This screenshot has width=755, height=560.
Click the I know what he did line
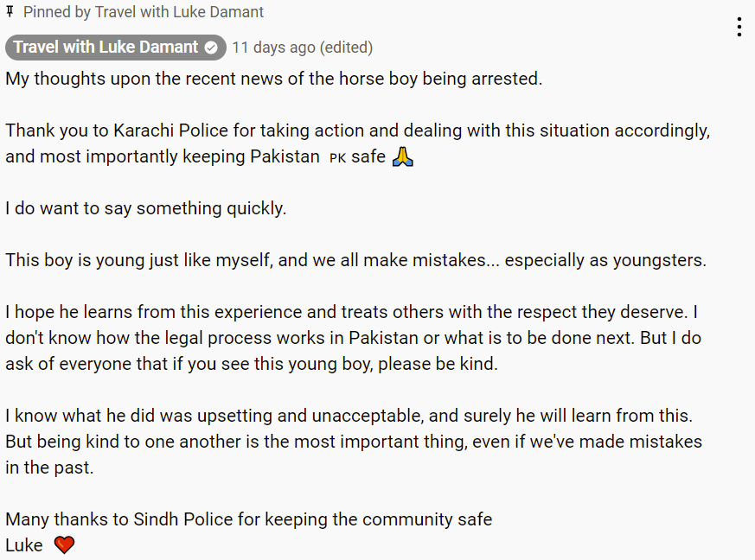click(x=349, y=417)
